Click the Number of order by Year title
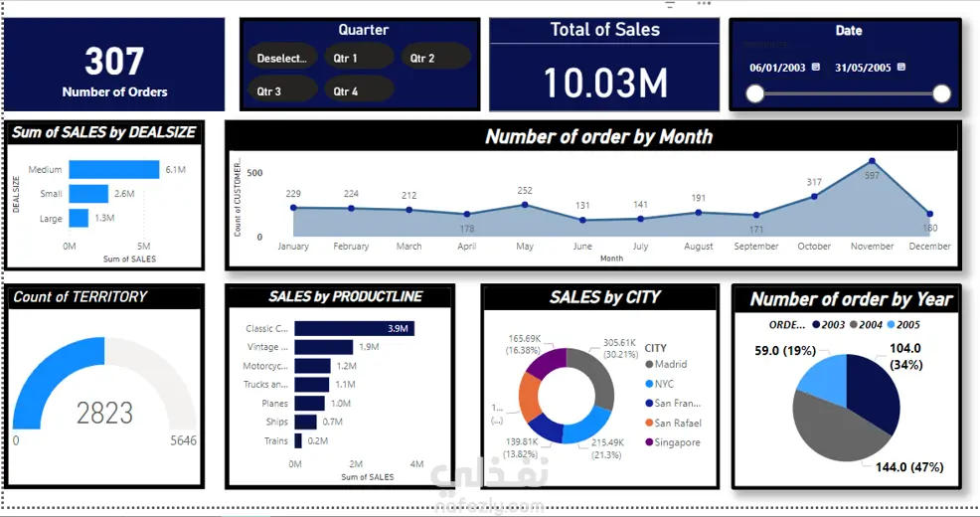Image resolution: width=980 pixels, height=517 pixels. point(851,299)
